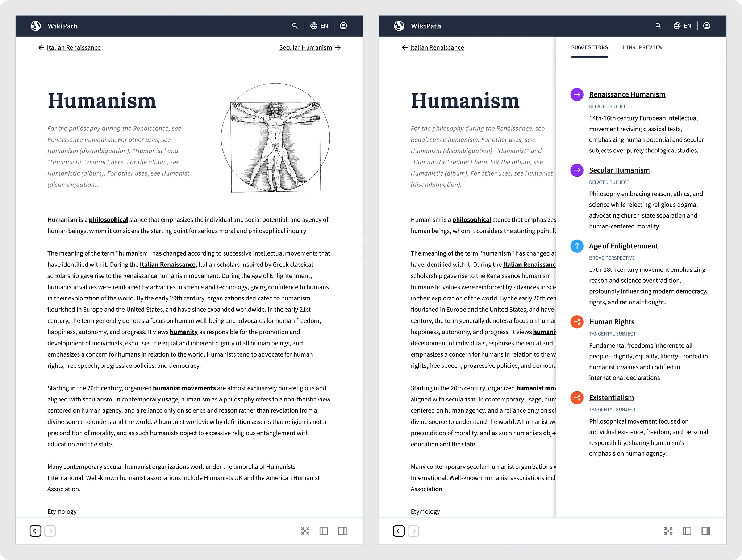Viewport: 742px width, 560px height.
Task: Select the SUGGESTIONS tab
Action: click(x=589, y=47)
